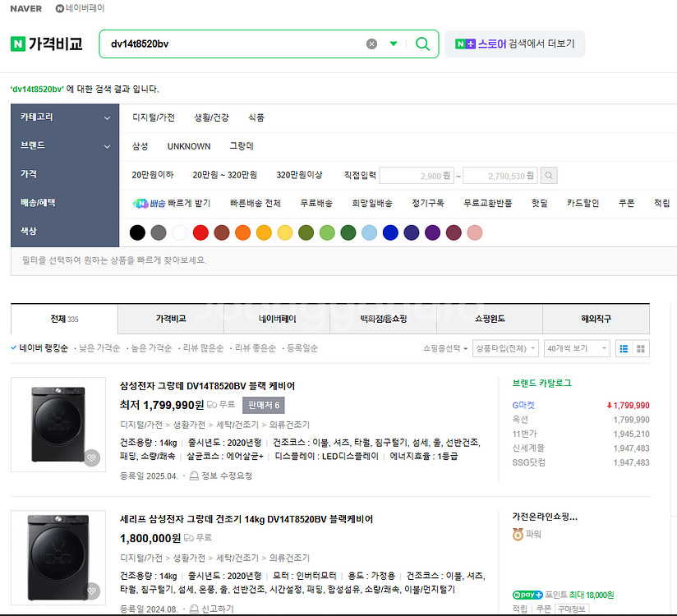Open the 40개씩 보기 dropdown

(578, 348)
